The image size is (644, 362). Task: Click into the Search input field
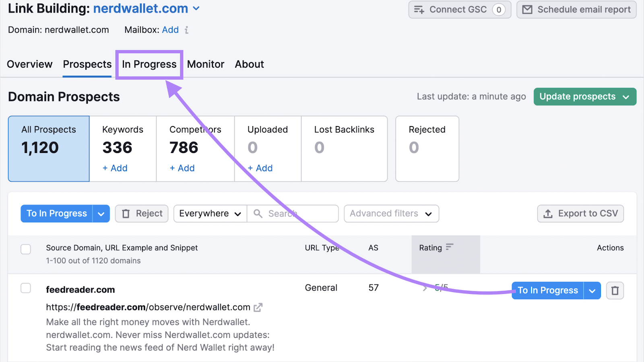point(298,213)
